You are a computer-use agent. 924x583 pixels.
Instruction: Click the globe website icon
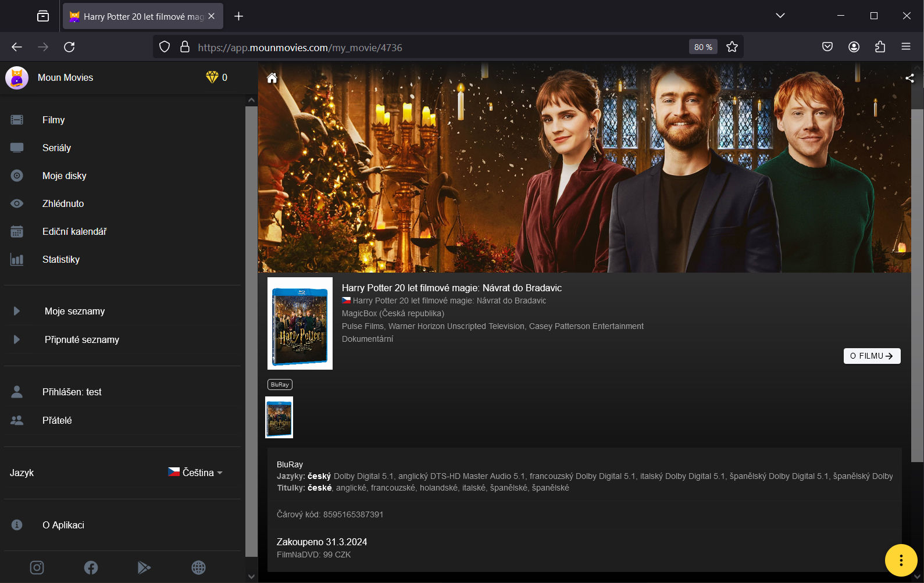click(198, 567)
